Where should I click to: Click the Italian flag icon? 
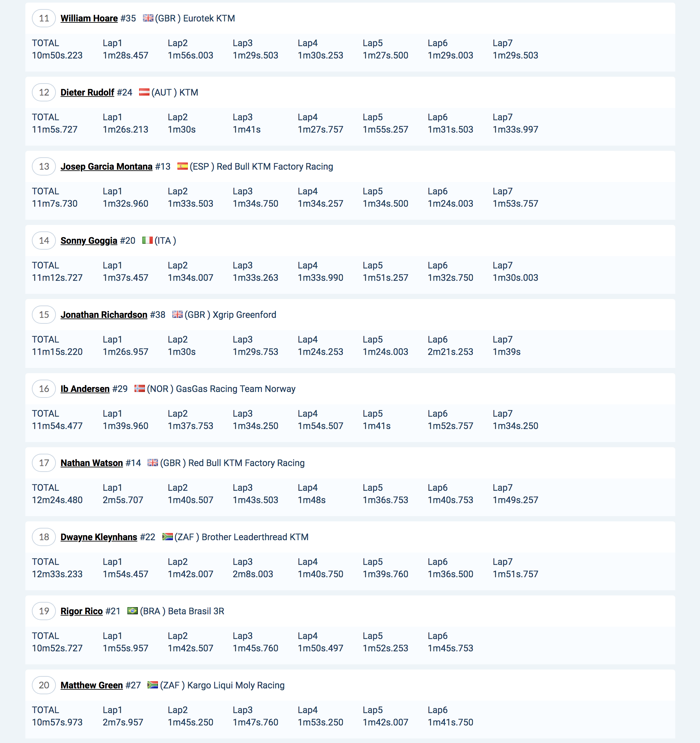click(x=147, y=240)
